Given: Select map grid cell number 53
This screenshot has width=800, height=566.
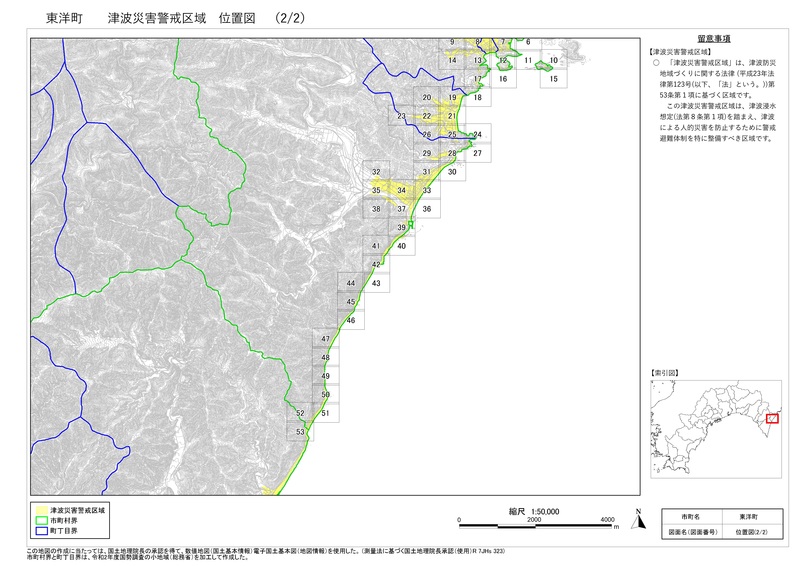Looking at the screenshot, I should [x=300, y=432].
